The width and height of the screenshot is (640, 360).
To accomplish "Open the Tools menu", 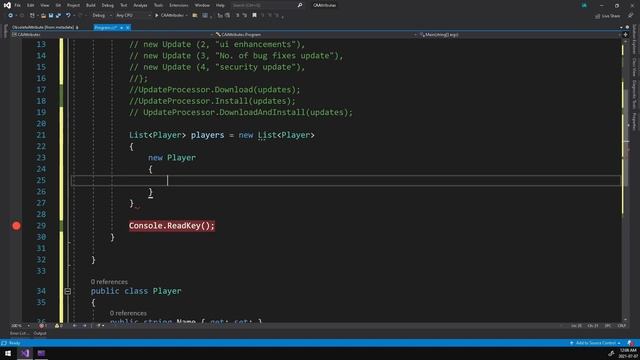I will point(158,5).
